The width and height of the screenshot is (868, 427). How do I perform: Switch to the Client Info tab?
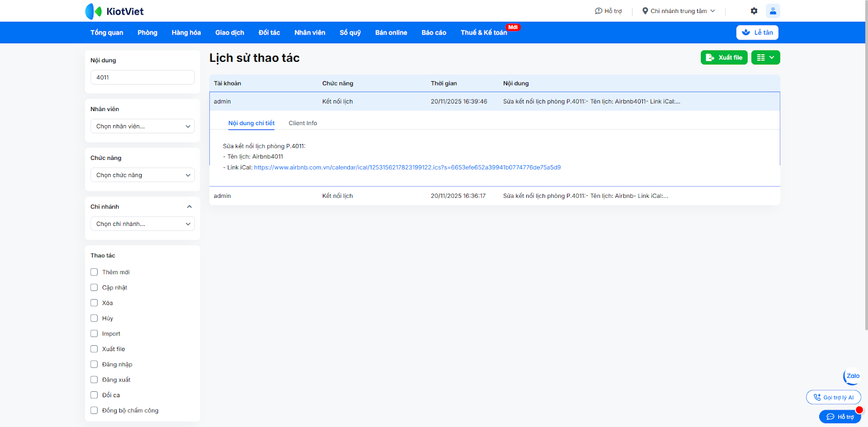click(x=303, y=123)
